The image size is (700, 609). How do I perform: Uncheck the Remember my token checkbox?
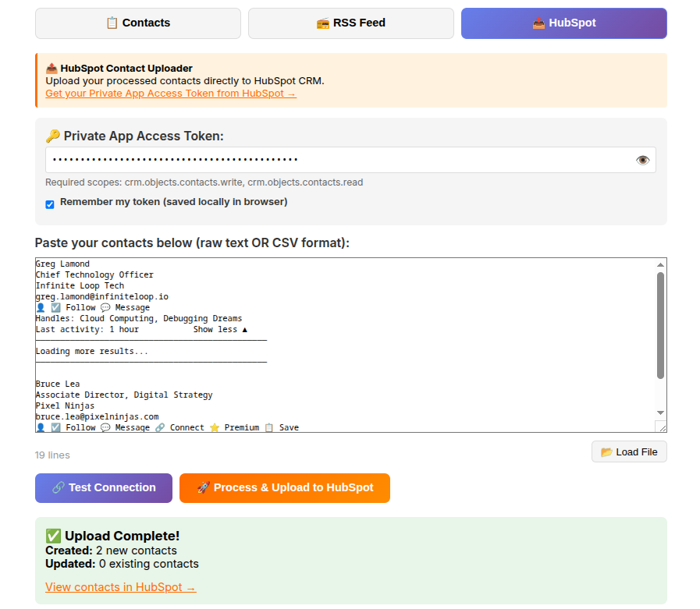click(49, 204)
